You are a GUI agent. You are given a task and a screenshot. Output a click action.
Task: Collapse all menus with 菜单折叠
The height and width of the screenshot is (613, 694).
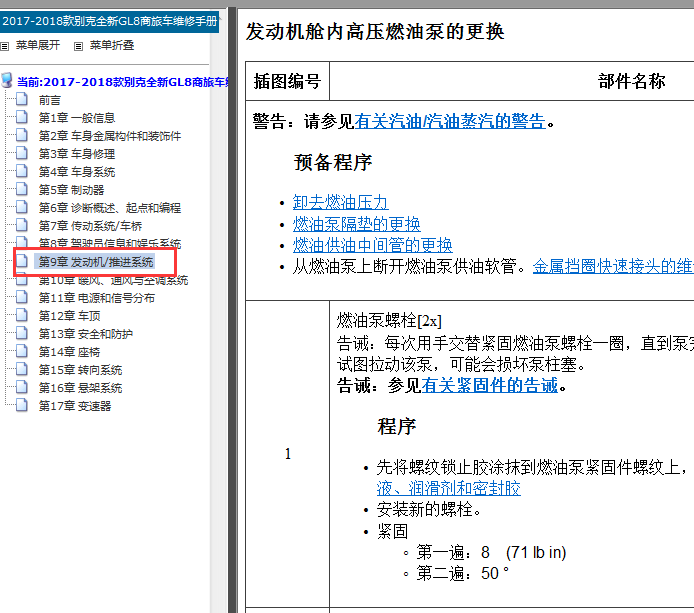(x=112, y=46)
